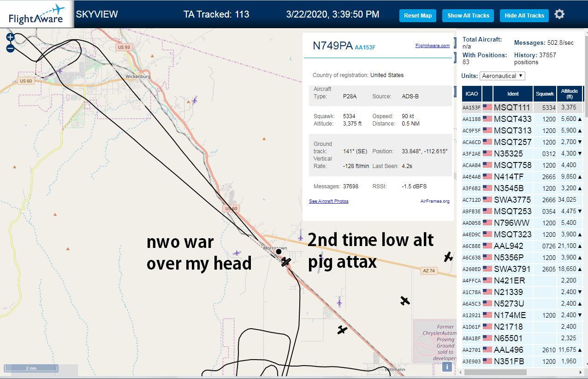
Task: Select the black aircraft icon above the AZ 74 label
Action: tap(447, 257)
